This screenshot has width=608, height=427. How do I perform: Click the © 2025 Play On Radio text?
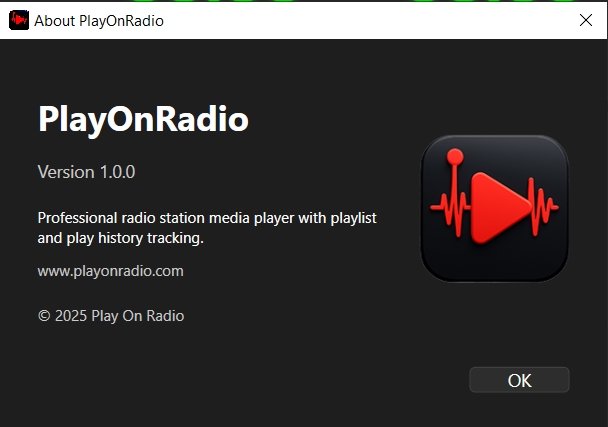point(111,316)
